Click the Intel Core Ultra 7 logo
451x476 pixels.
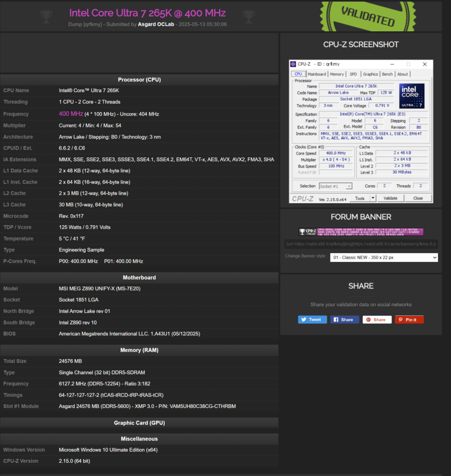click(x=411, y=96)
